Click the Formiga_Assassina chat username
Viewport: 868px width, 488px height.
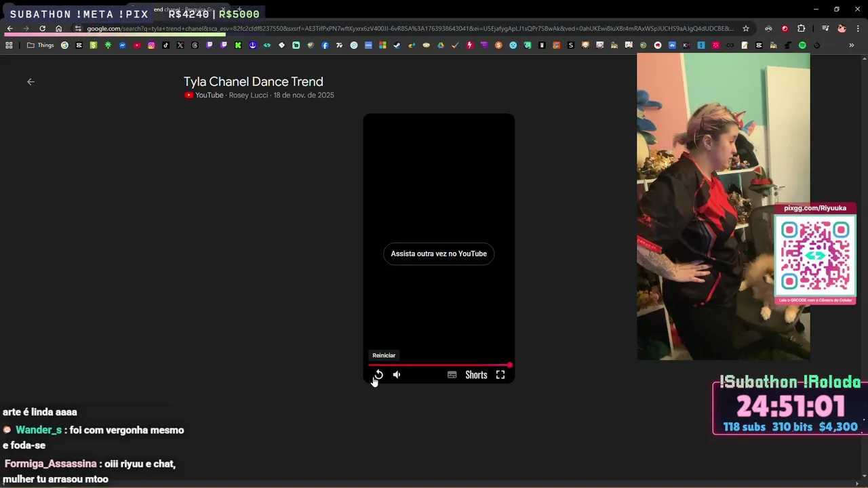pos(51,464)
